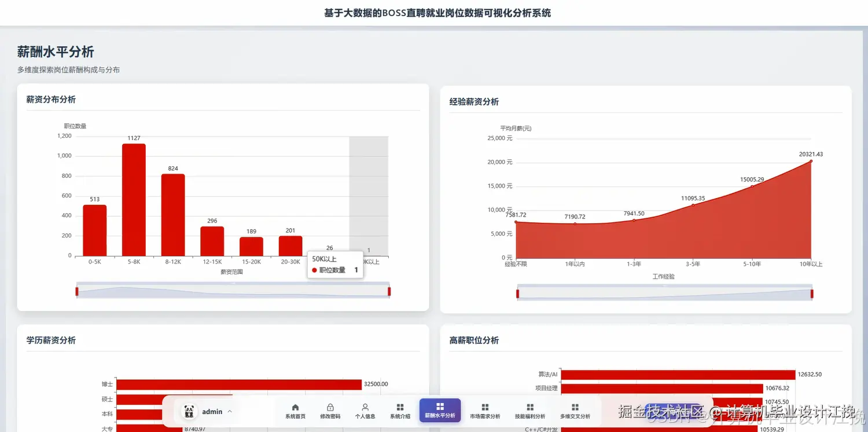Click the 项目经理 bar in 高薪职位分析
This screenshot has height=432, width=868.
pyautogui.click(x=662, y=389)
